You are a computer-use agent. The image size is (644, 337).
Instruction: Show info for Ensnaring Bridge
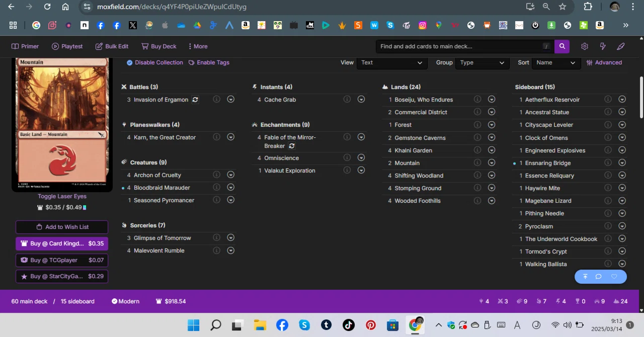tap(608, 162)
